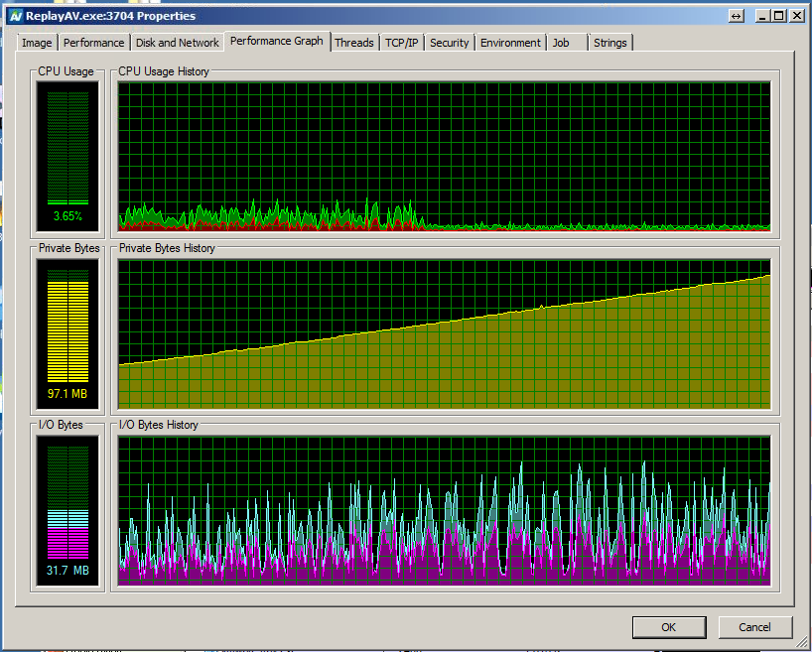Open the TCP/IP tab
This screenshot has width=812, height=652.
pos(401,43)
